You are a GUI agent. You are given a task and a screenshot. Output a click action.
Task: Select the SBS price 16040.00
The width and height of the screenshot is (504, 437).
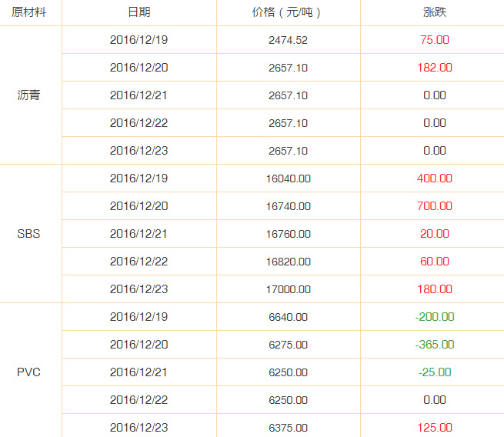pyautogui.click(x=289, y=178)
